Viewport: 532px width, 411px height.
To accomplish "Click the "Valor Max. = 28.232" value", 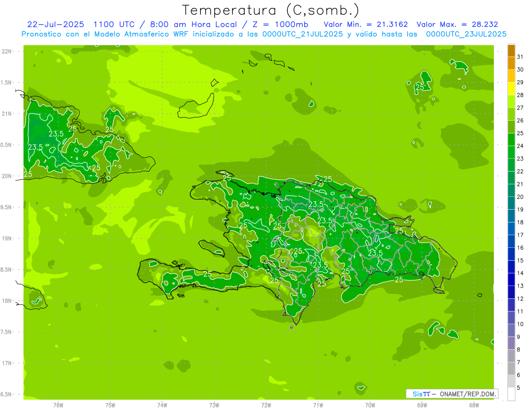I will 458,24.
